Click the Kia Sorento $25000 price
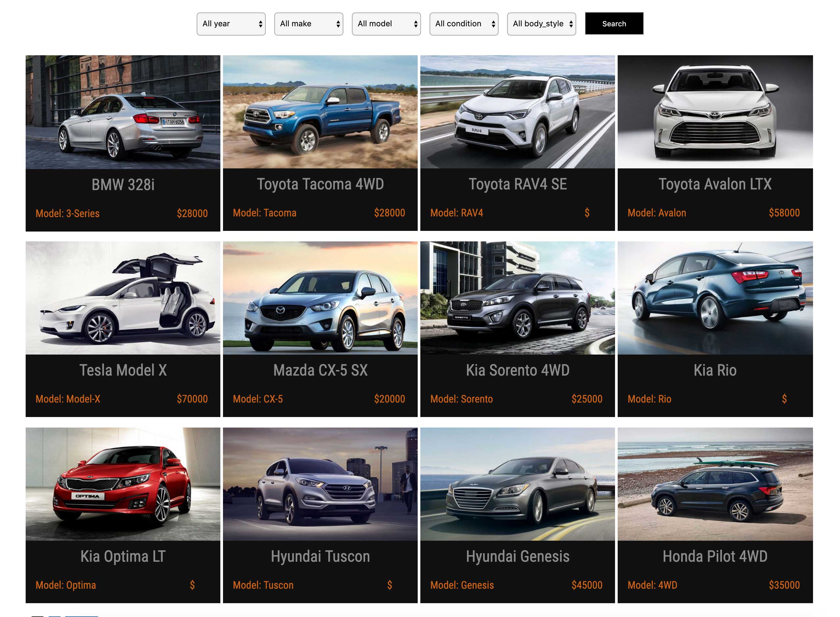The width and height of the screenshot is (840, 617). click(x=586, y=399)
